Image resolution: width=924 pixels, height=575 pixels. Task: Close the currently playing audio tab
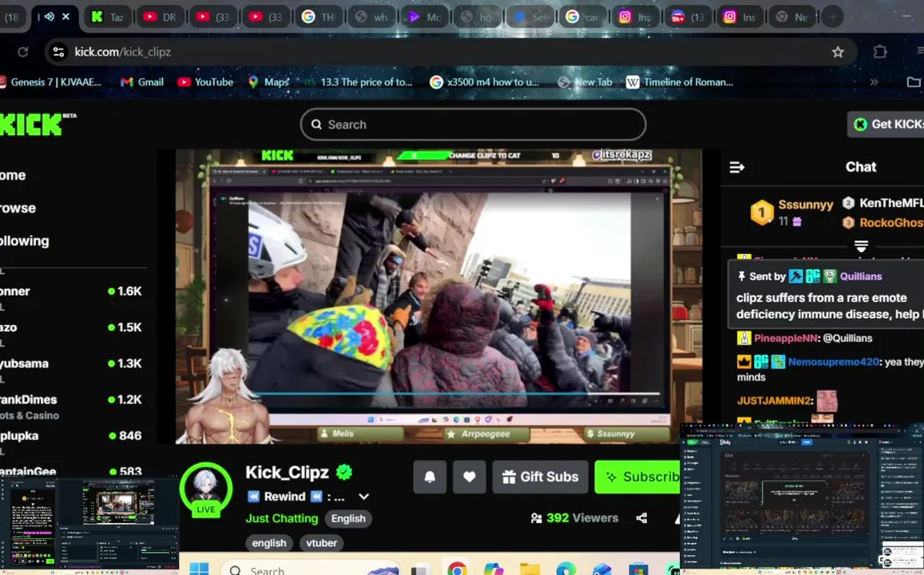66,17
